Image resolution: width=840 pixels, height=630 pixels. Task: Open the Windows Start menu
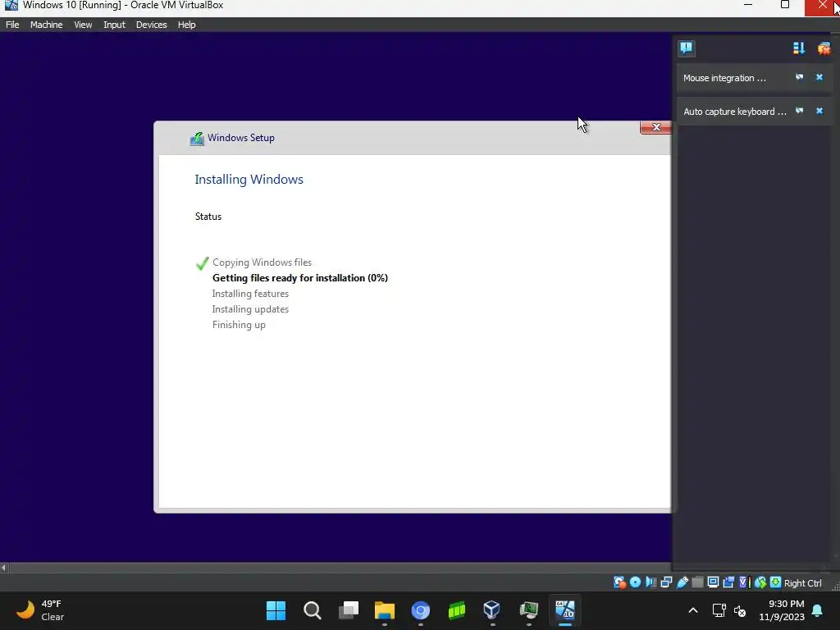[276, 610]
